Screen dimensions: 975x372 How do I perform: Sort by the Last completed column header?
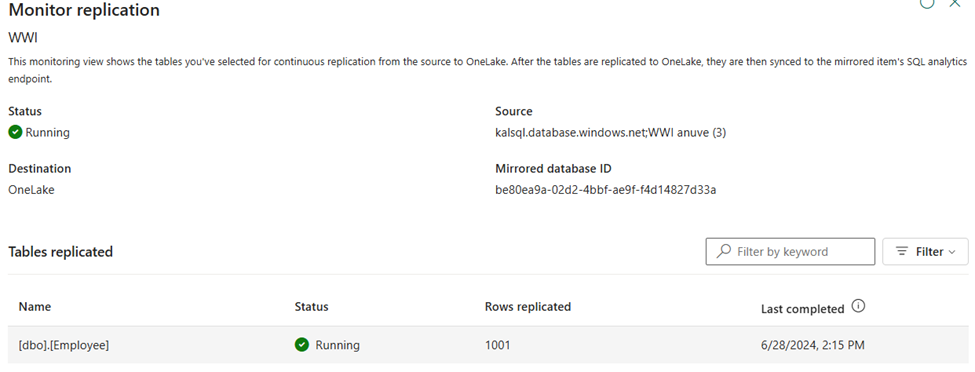coord(803,309)
